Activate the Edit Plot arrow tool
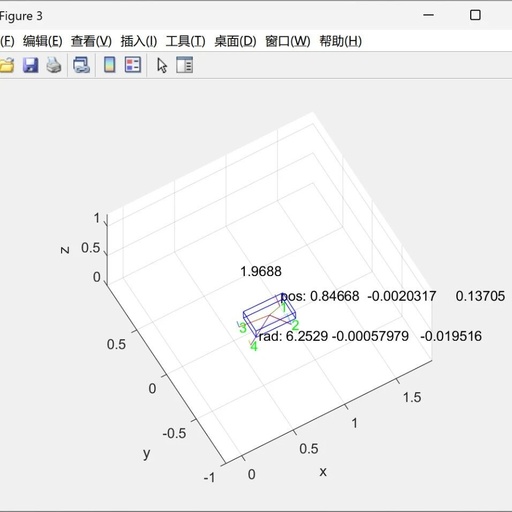Viewport: 512px width, 512px height. pyautogui.click(x=162, y=65)
